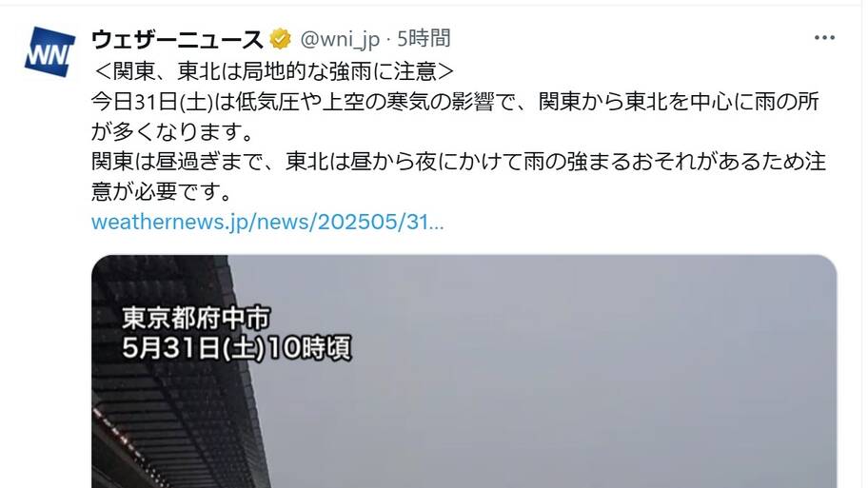Click the text が多くなります。
The height and width of the screenshot is (488, 868).
click(x=172, y=131)
